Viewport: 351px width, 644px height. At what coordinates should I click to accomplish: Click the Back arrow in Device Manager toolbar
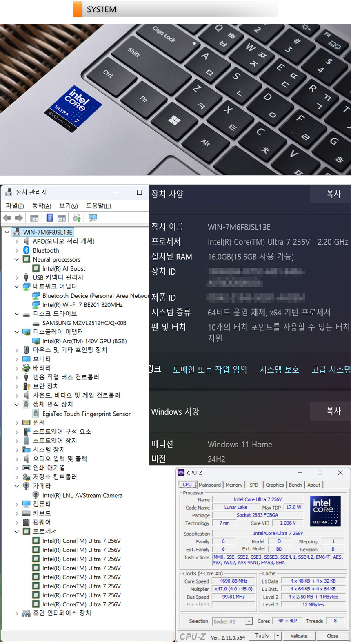[7, 218]
